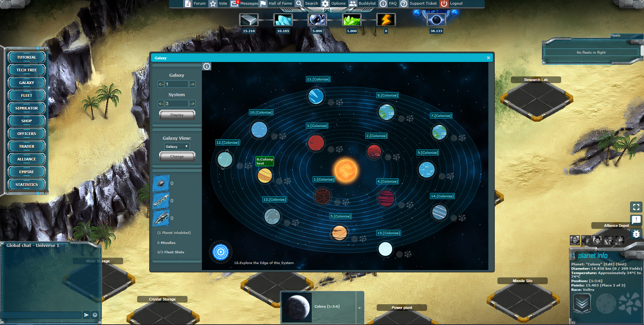Click the chat send arrow icon
Screen dimensions: 644x325
coord(86,315)
